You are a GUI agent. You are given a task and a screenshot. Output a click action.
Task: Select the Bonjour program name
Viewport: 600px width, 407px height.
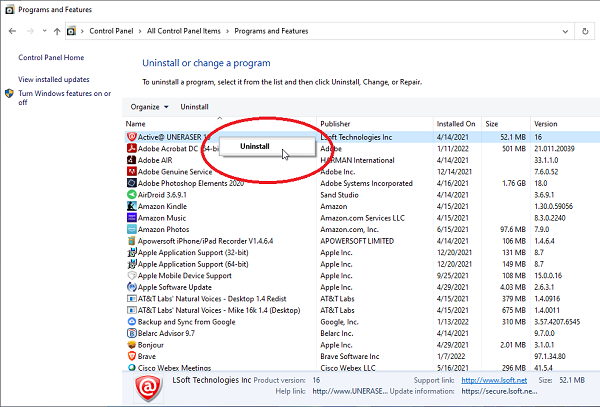click(x=151, y=345)
